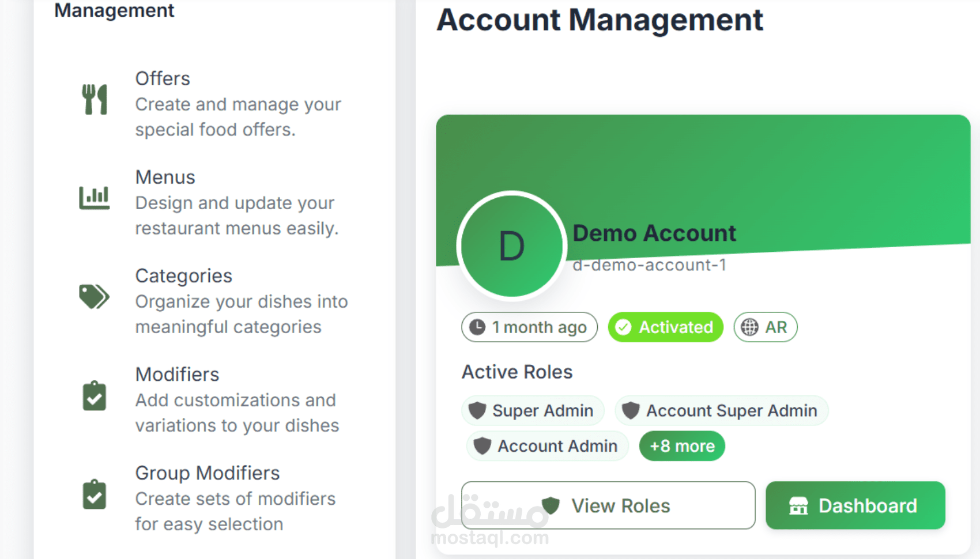Screen dimensions: 980x559
Task: Click the View Roles button
Action: point(608,505)
